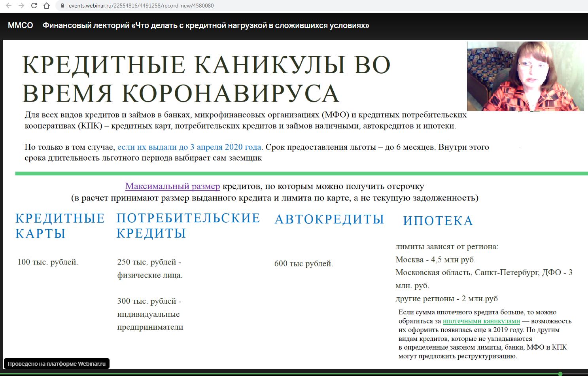
Task: Click the другие регионы - 2 млн.руб line
Action: point(446,299)
